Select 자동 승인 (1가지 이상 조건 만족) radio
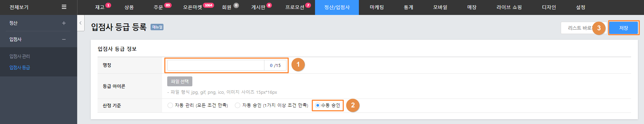Viewport: 644px width, 124px height. click(238, 105)
